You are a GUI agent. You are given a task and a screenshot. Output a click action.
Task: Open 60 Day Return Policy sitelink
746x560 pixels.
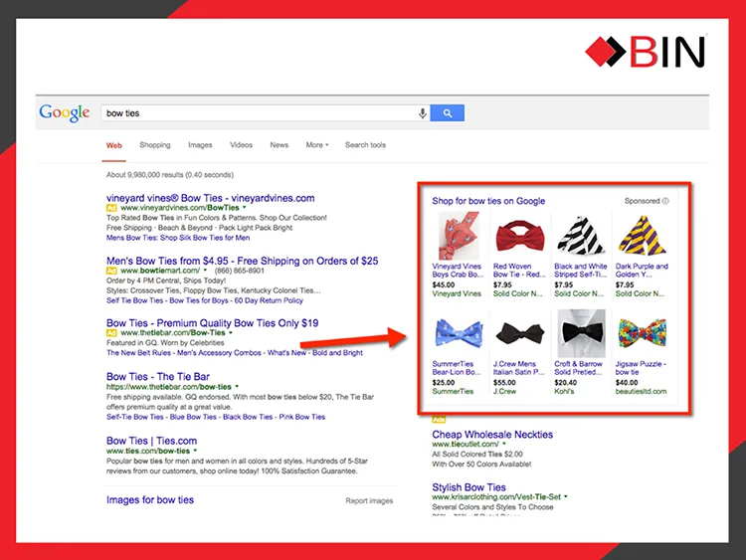point(269,300)
